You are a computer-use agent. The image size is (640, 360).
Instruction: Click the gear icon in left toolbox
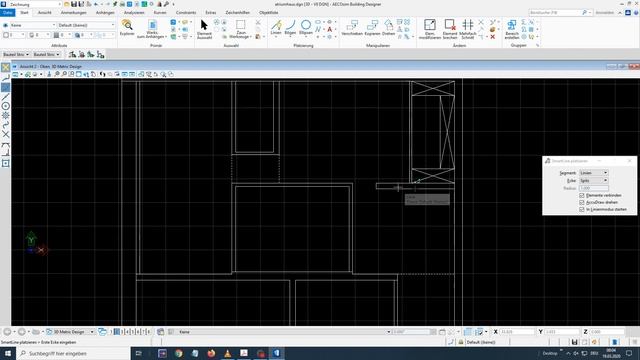[6, 116]
